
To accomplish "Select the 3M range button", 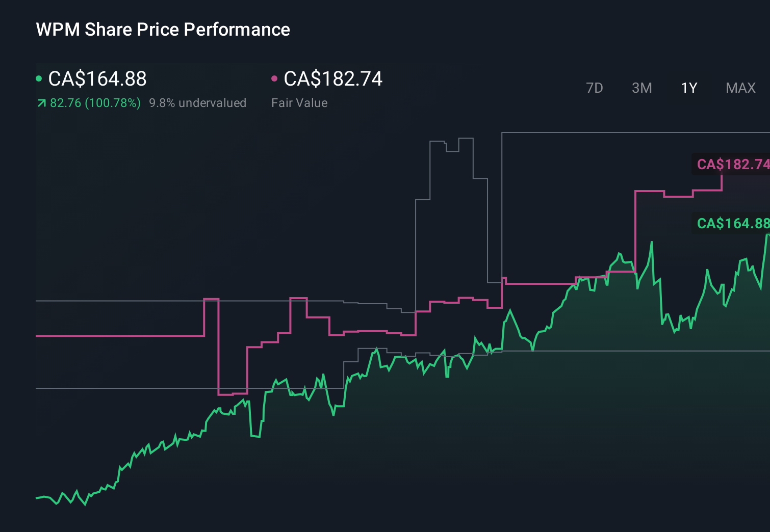I will tap(641, 88).
